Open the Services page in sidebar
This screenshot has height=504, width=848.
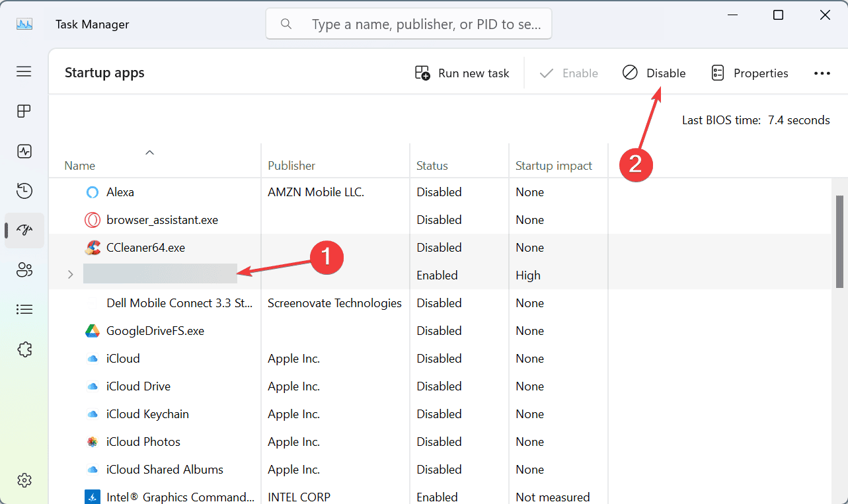tap(24, 349)
